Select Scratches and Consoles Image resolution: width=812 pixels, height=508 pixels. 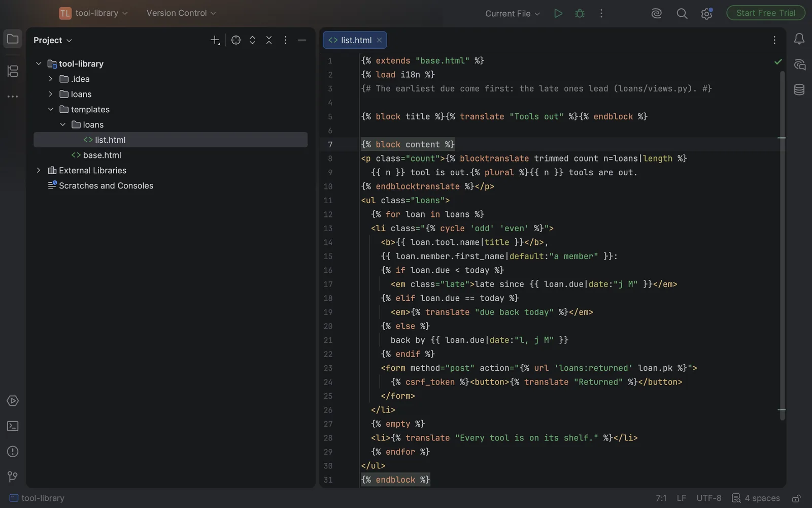pos(106,185)
